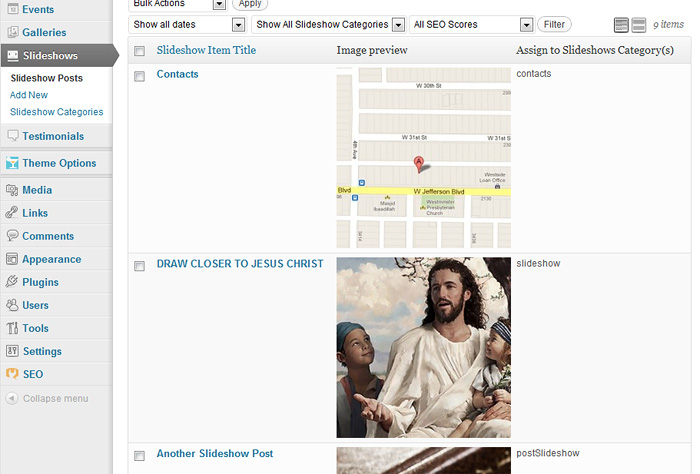This screenshot has height=474, width=700.
Task: Click the Theme Options icon
Action: (12, 163)
